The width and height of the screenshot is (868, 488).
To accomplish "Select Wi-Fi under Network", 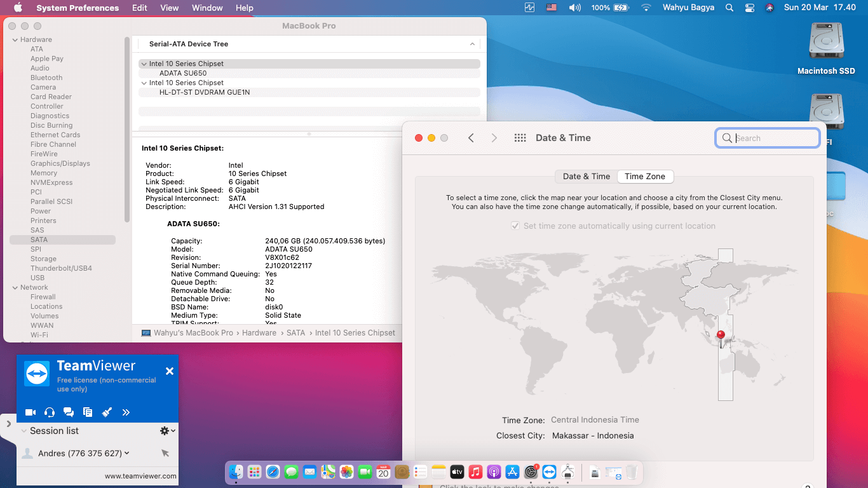I will click(39, 335).
